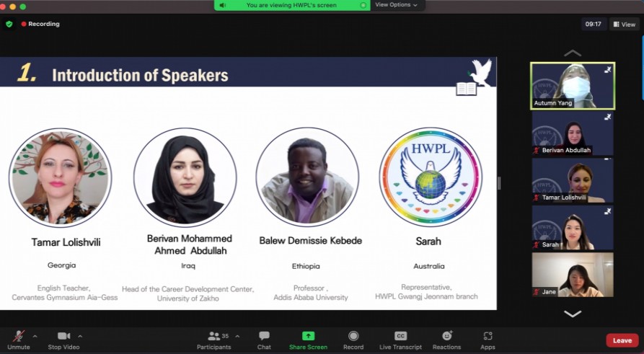Click the green Share Screen icon
The width and height of the screenshot is (644, 354).
308,337
